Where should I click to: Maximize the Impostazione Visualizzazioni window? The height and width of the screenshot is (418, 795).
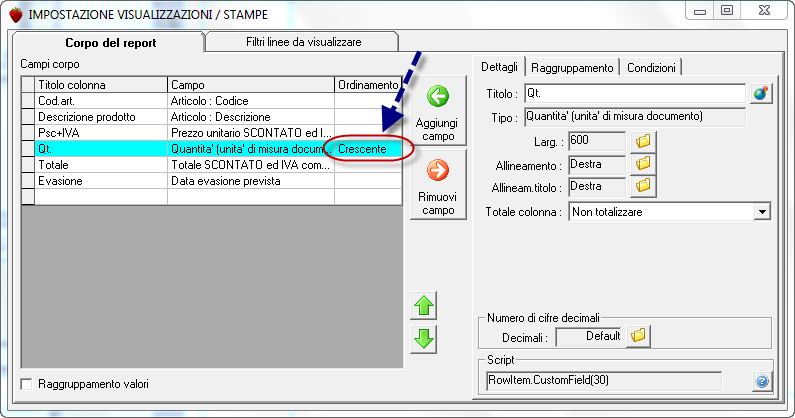pos(727,11)
